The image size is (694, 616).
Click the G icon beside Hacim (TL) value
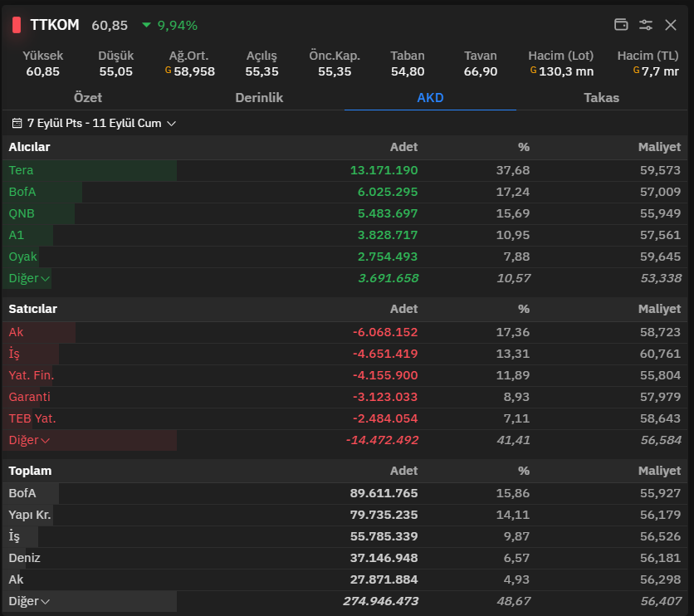[x=636, y=70]
